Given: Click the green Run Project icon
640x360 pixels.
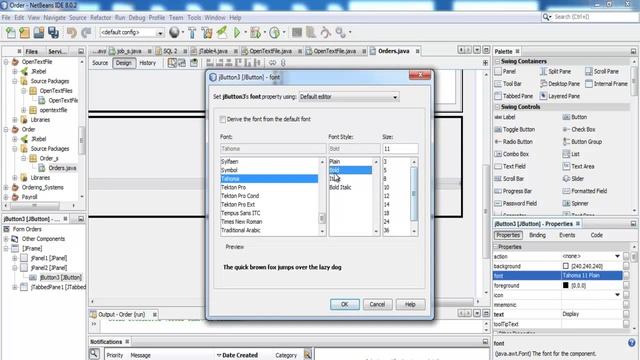Looking at the screenshot, I should click(x=237, y=32).
